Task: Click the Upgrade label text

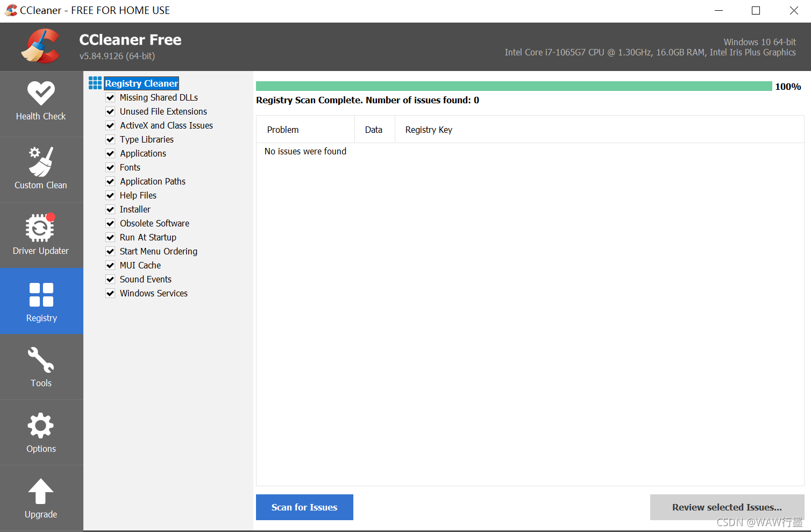Action: tap(41, 514)
